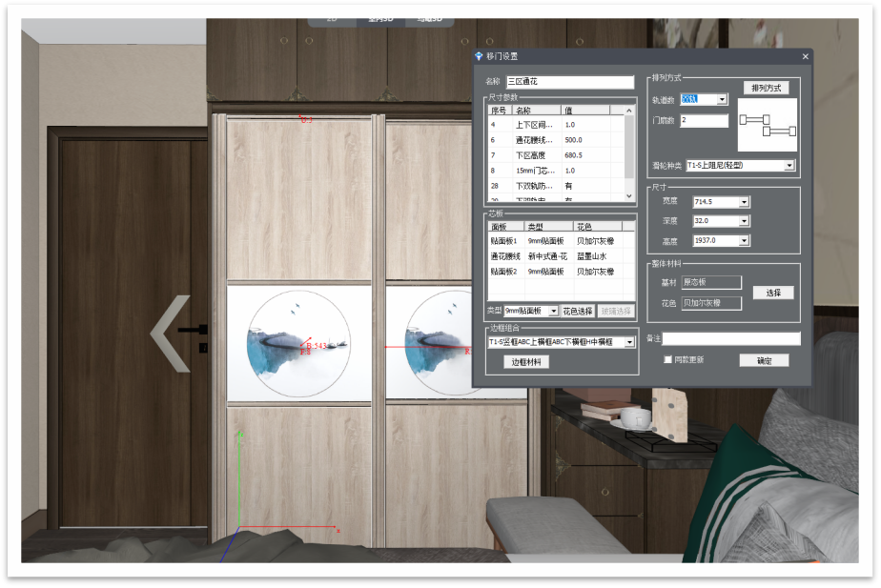Click the 名称 field containing 三区通花
The width and height of the screenshot is (881, 588).
(570, 82)
